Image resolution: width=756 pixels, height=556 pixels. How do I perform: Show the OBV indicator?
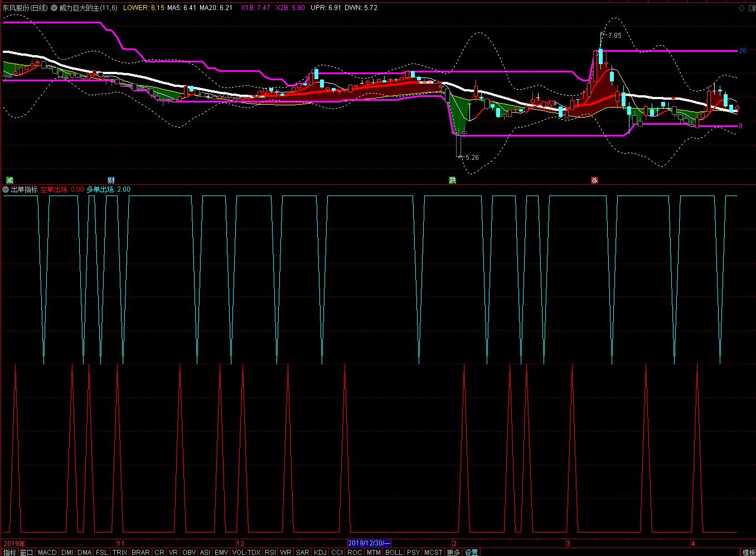coord(189,552)
